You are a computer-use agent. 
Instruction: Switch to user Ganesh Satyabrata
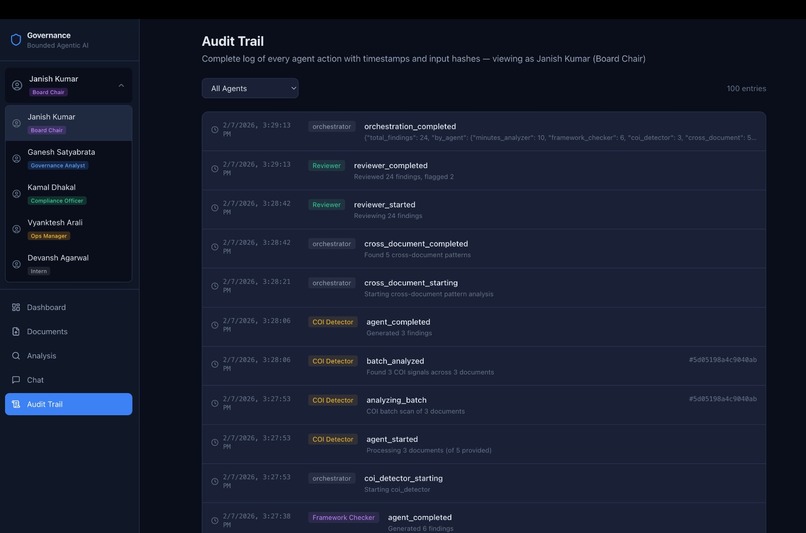click(68, 158)
